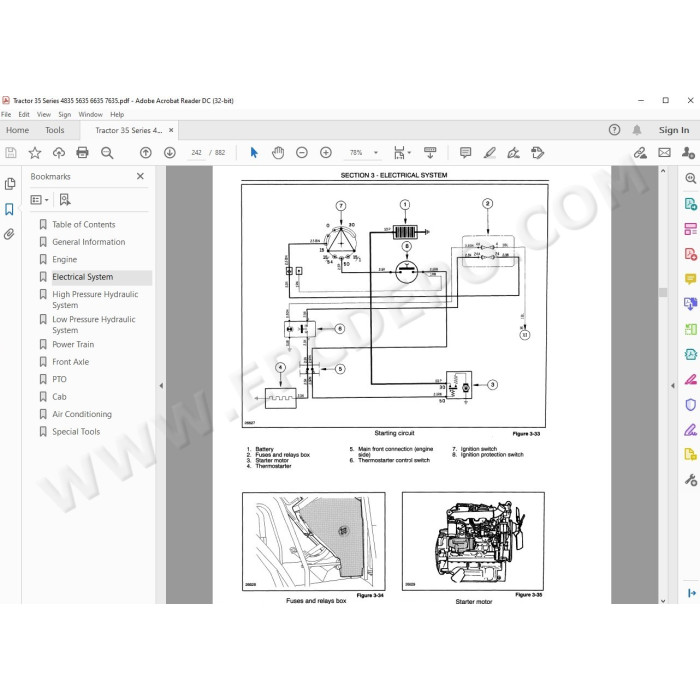Jump to Engine bookmark
This screenshot has height=700, width=700.
pyautogui.click(x=64, y=259)
